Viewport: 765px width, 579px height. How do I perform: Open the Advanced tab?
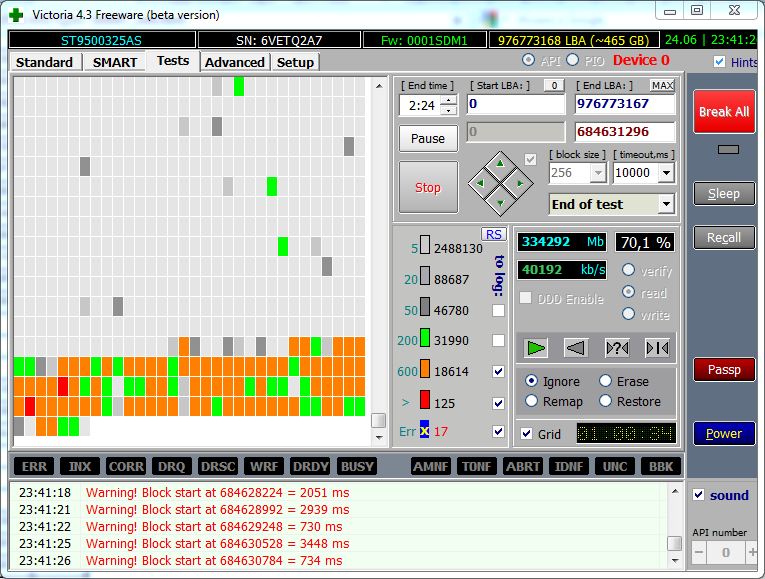(235, 62)
